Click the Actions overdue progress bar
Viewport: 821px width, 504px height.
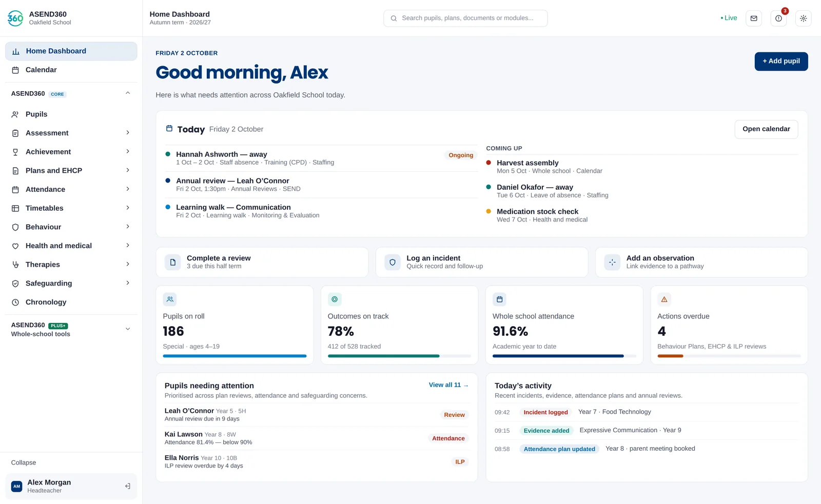[729, 356]
